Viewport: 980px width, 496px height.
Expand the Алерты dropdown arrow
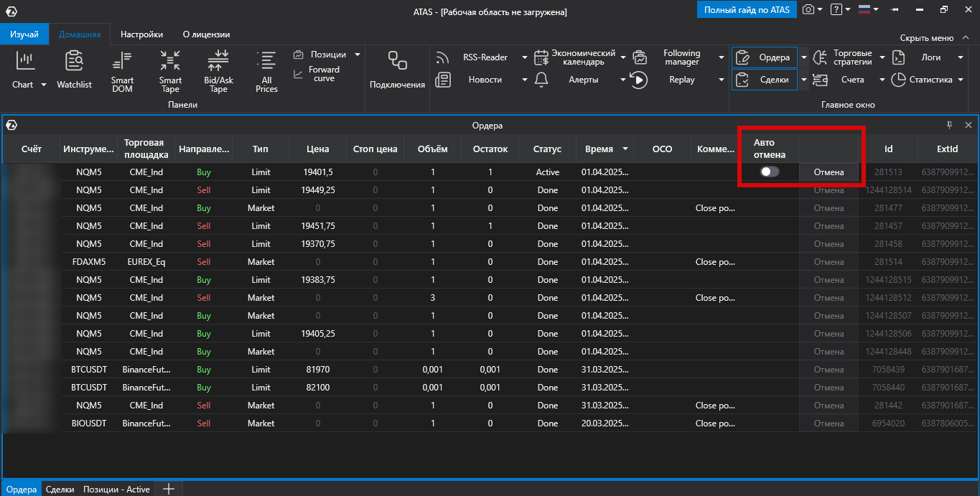pos(623,80)
